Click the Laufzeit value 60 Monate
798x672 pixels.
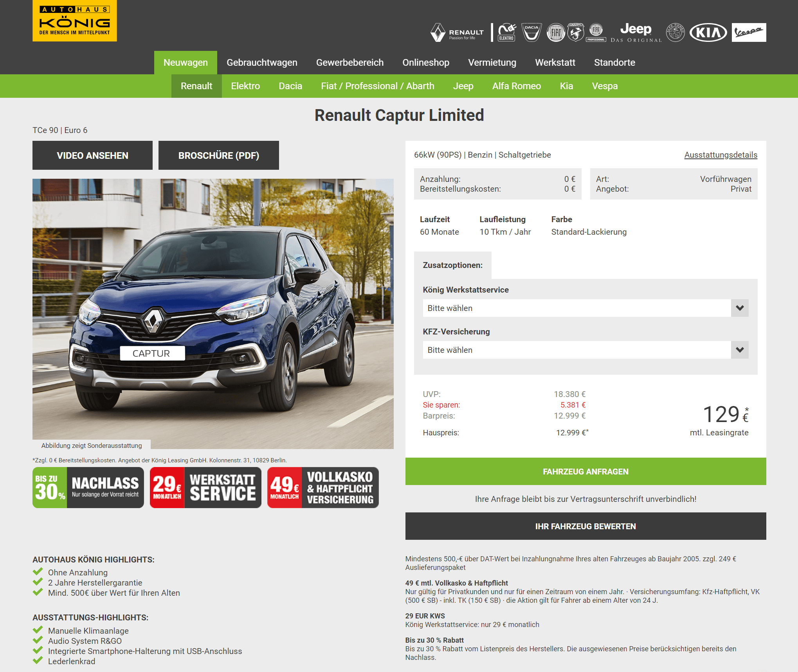pos(440,232)
